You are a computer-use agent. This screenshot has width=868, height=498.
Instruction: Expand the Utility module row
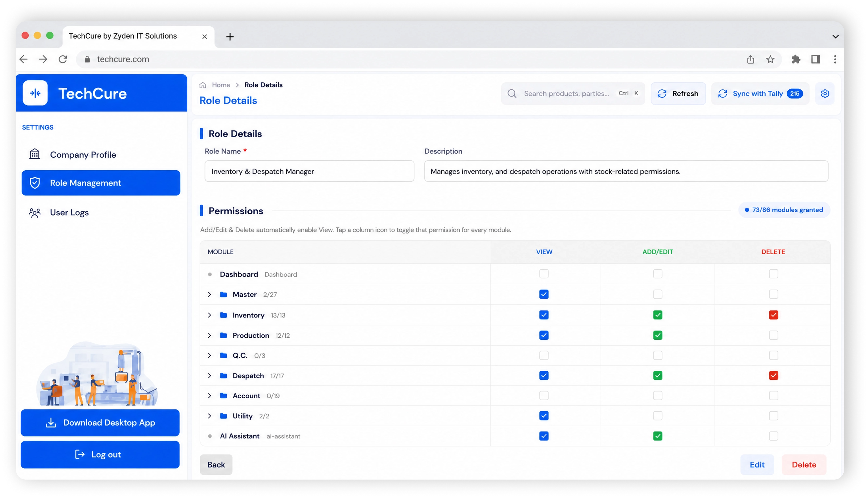[x=210, y=416]
